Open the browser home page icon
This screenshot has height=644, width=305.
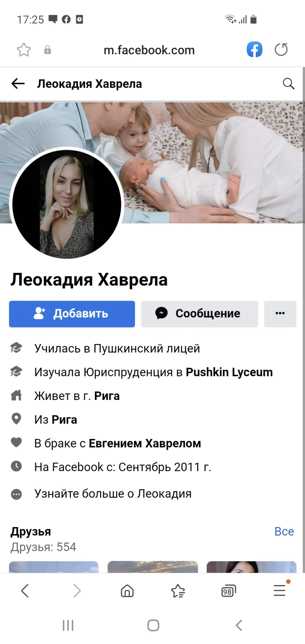point(127,591)
